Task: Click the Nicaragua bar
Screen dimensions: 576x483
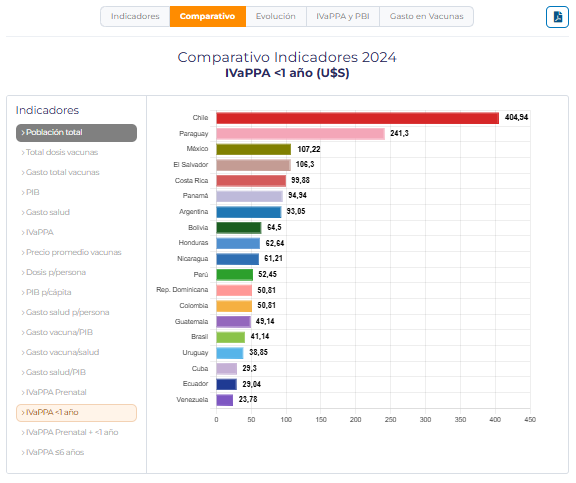Action: (238, 259)
